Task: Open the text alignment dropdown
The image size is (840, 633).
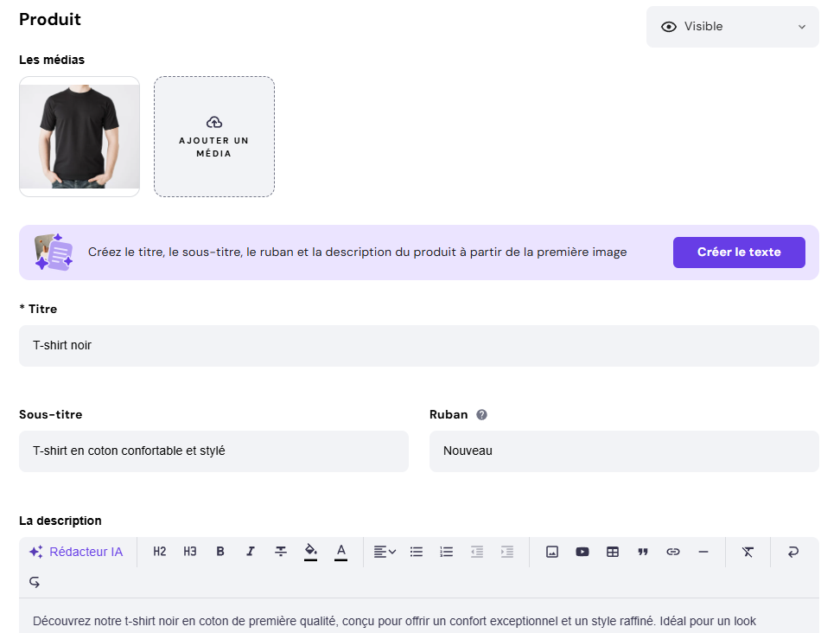Action: (x=384, y=551)
